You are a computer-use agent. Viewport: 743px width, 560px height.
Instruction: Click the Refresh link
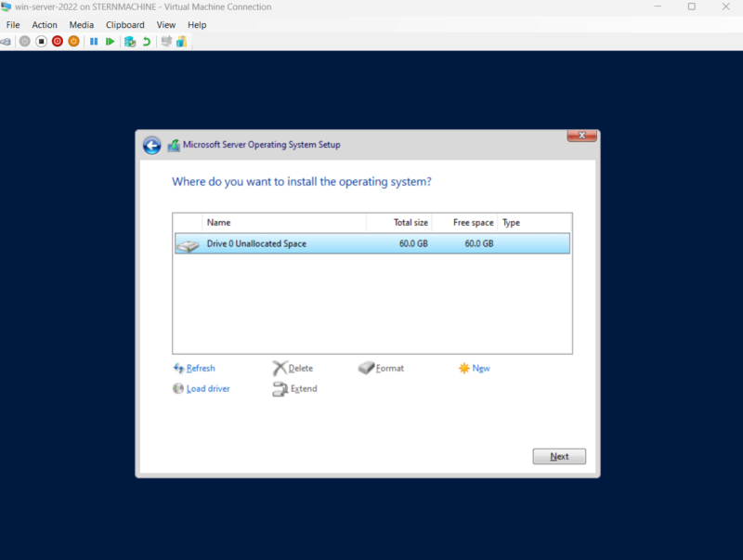[194, 368]
